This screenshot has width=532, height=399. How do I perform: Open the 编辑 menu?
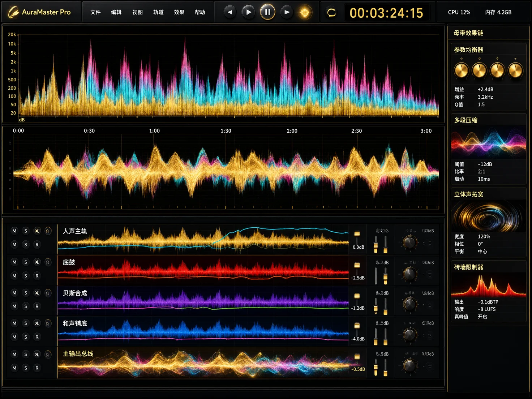point(116,12)
